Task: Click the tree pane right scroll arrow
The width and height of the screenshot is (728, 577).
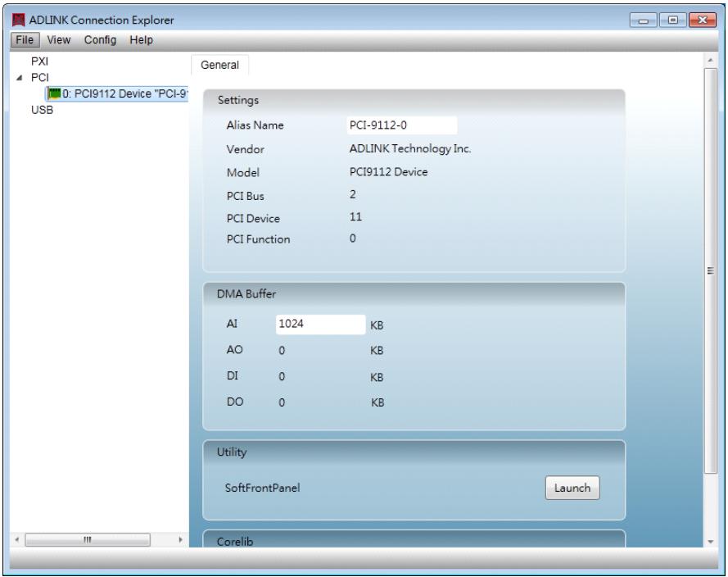Action: [181, 540]
